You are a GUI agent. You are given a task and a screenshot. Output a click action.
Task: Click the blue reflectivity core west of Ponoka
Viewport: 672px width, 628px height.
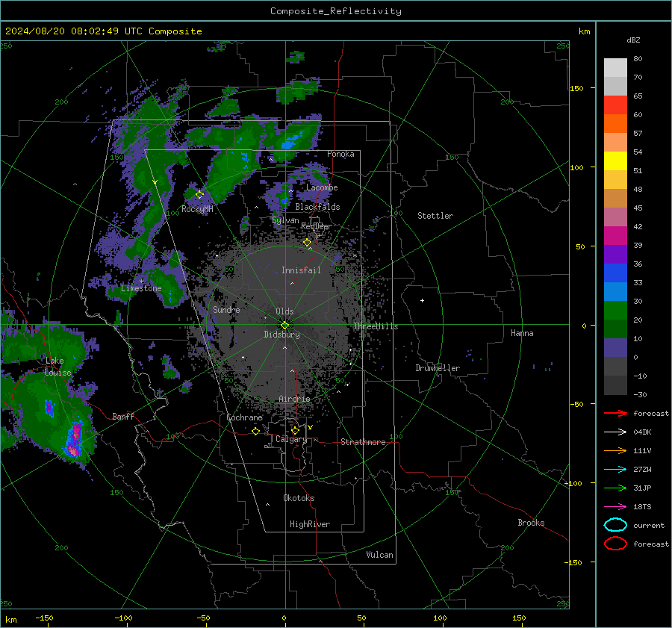coord(293,141)
